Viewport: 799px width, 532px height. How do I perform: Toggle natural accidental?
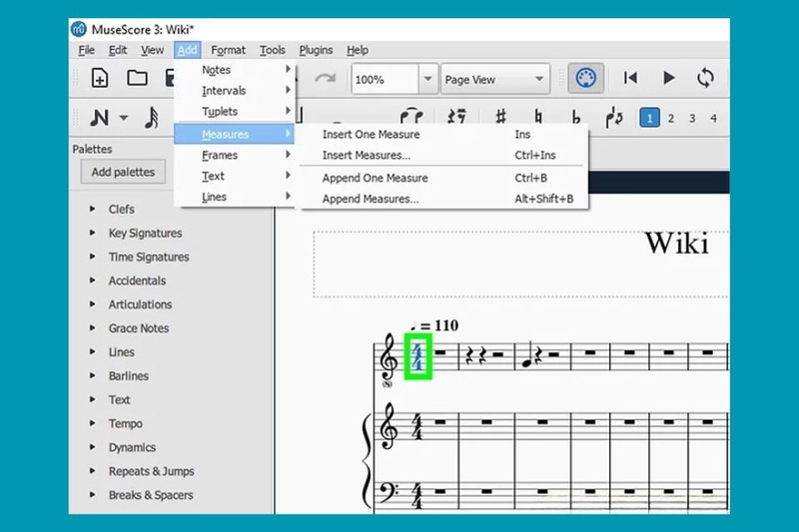click(538, 117)
